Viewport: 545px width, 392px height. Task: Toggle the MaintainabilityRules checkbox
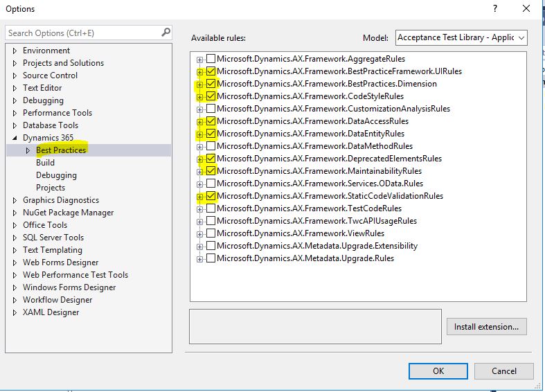[211, 170]
